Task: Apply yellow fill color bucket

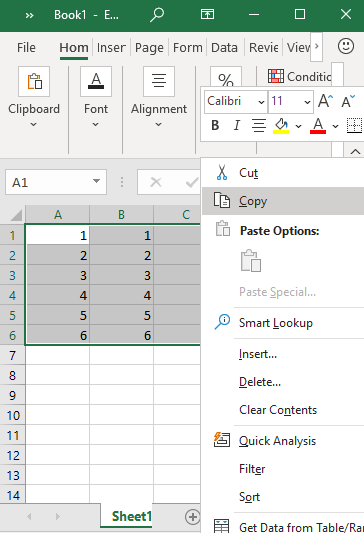Action: point(281,126)
